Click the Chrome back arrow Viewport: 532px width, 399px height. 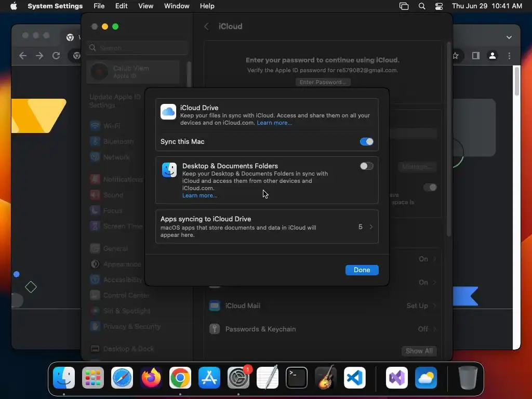pos(23,56)
